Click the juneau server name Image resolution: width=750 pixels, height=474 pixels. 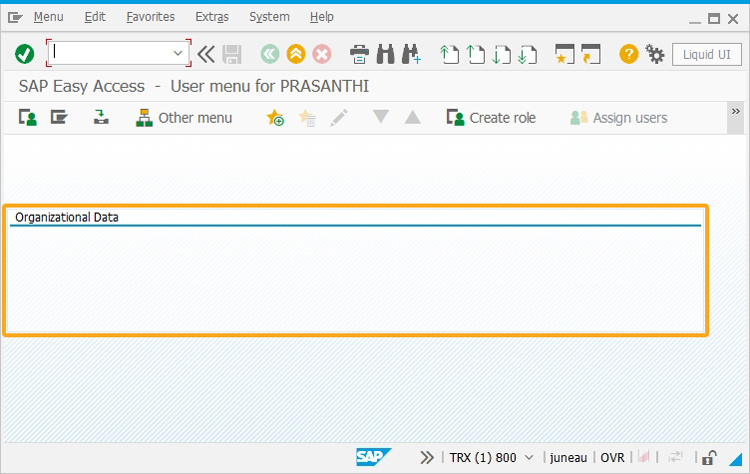pos(568,458)
